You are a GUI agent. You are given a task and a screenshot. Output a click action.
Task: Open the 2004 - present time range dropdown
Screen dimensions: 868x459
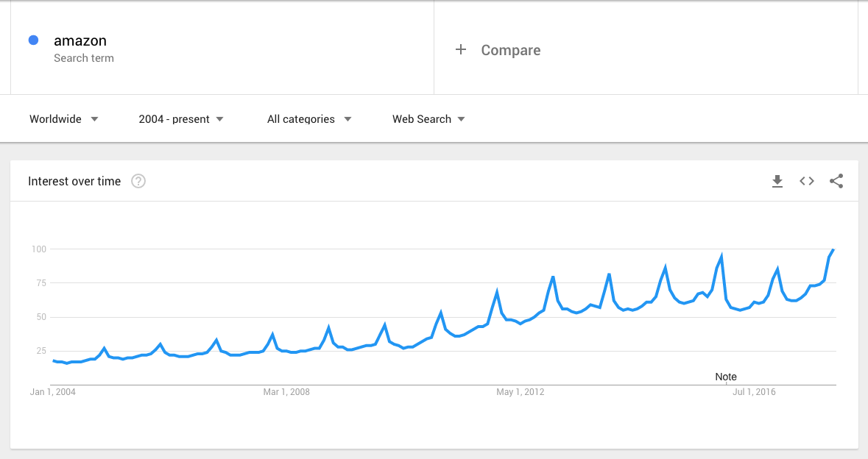[x=181, y=119]
